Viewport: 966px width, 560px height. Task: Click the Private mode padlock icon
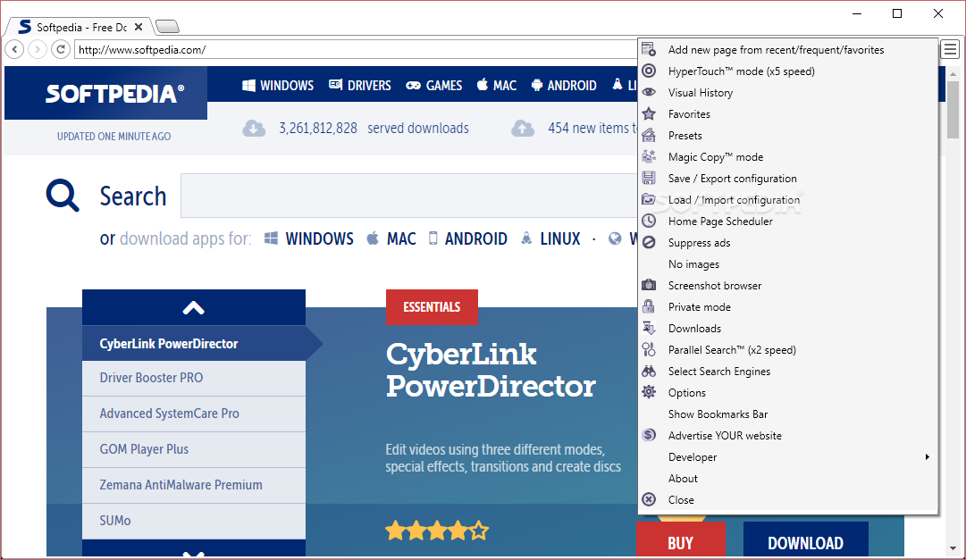point(649,307)
